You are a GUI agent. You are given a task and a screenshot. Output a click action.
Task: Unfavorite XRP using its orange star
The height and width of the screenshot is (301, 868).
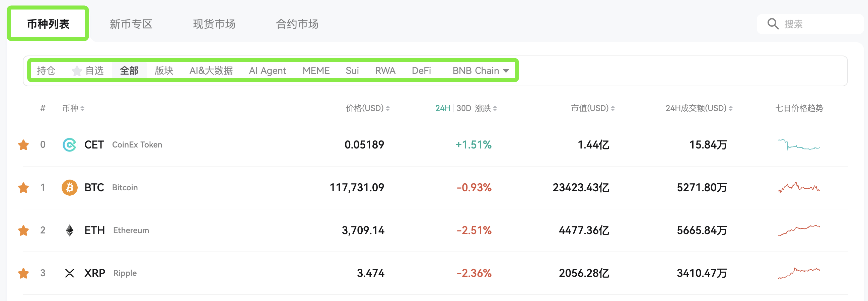tap(23, 273)
